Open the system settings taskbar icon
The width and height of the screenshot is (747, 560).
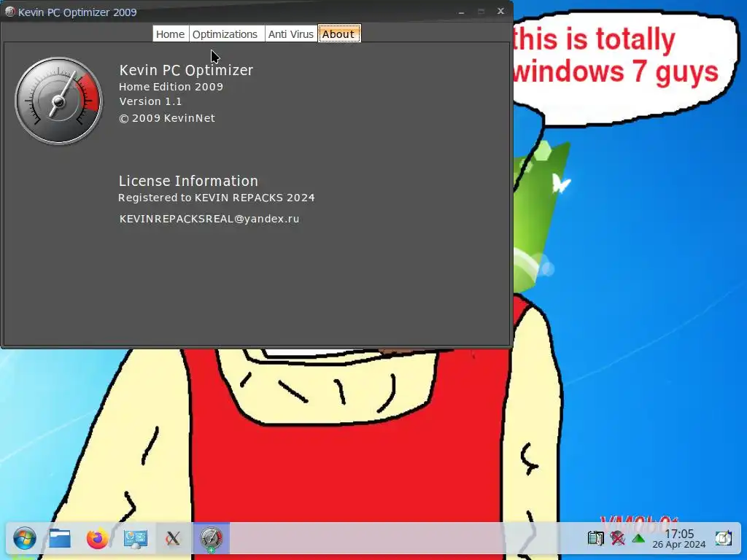coord(135,539)
